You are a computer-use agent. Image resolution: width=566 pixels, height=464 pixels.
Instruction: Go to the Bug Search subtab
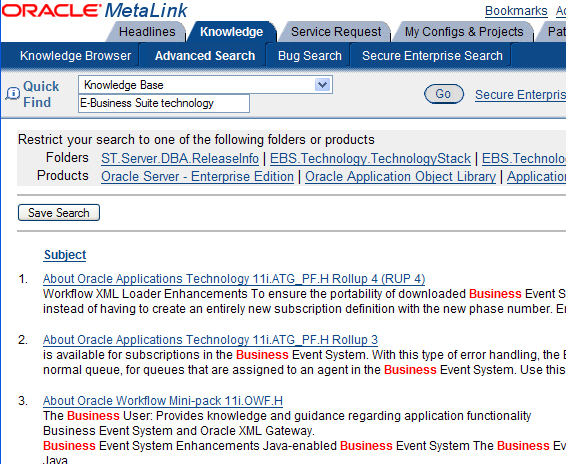click(x=310, y=56)
